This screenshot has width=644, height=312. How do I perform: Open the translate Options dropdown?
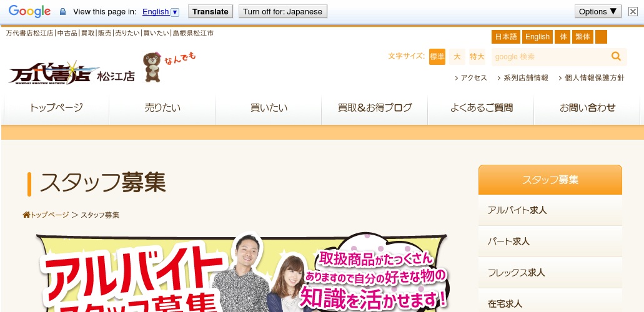coord(598,11)
